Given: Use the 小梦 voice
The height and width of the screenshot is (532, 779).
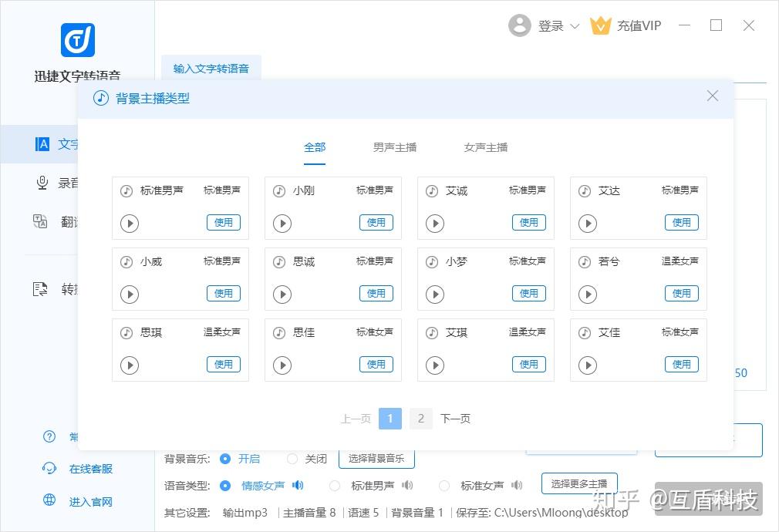Looking at the screenshot, I should tap(529, 294).
